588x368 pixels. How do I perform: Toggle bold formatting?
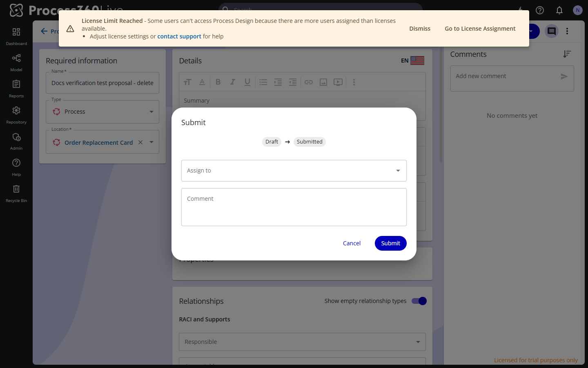pos(218,82)
